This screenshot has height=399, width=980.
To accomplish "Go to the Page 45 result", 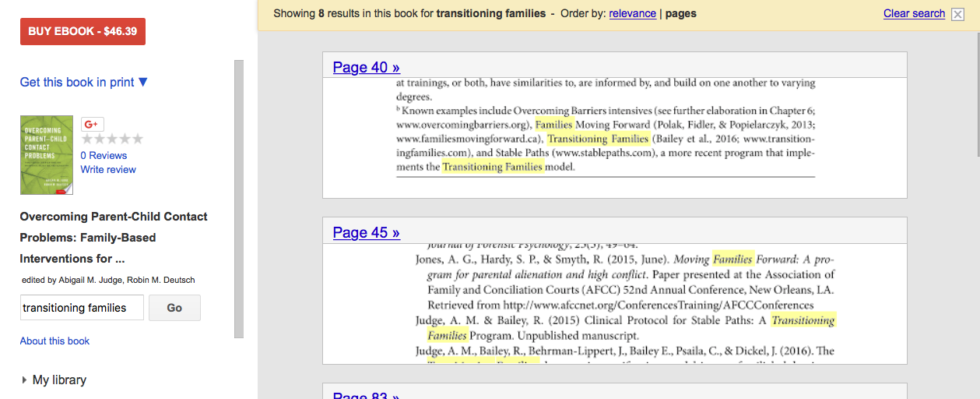I will point(366,232).
